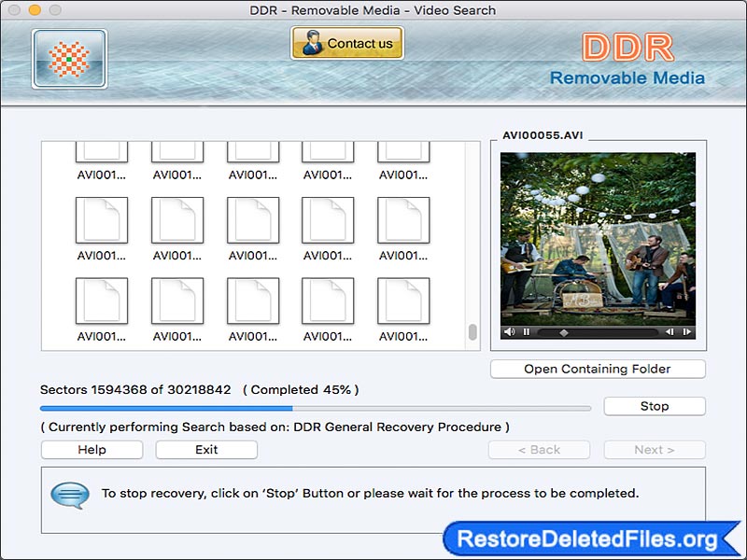Step one frame forward in the preview
The width and height of the screenshot is (747, 560).
[687, 331]
